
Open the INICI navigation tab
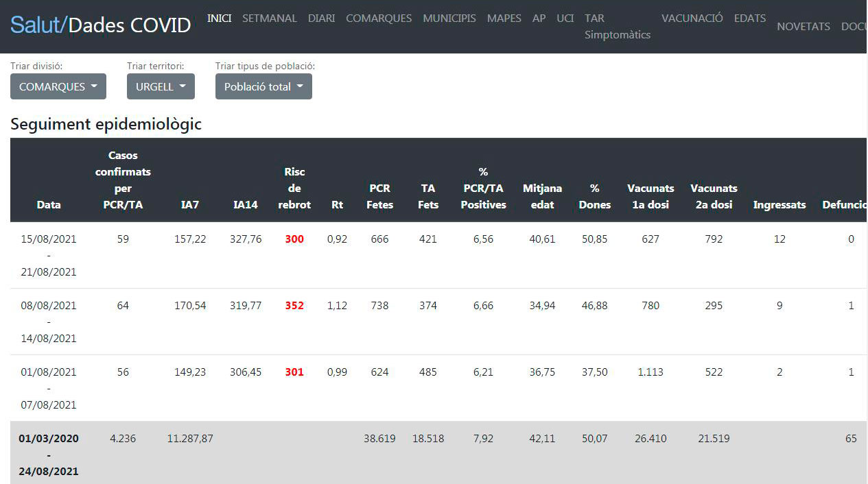(x=219, y=19)
